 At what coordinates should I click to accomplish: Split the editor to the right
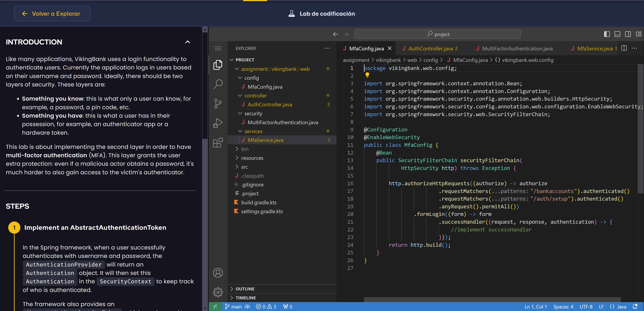624,48
